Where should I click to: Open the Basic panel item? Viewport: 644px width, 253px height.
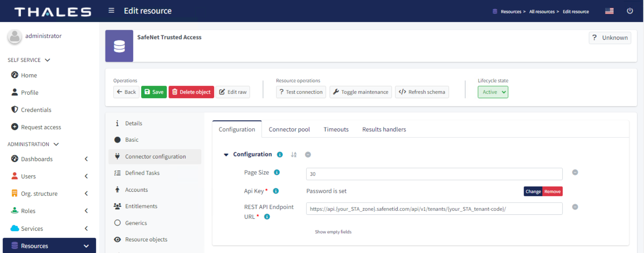pos(155,140)
